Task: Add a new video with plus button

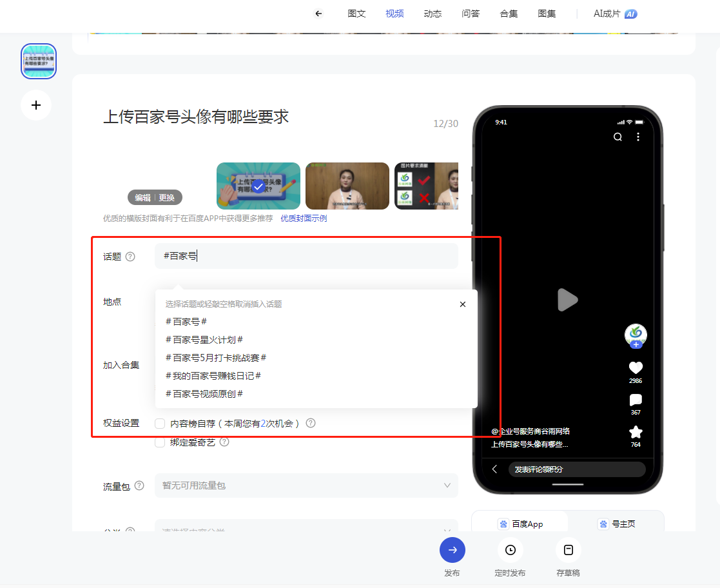Action: (x=36, y=105)
